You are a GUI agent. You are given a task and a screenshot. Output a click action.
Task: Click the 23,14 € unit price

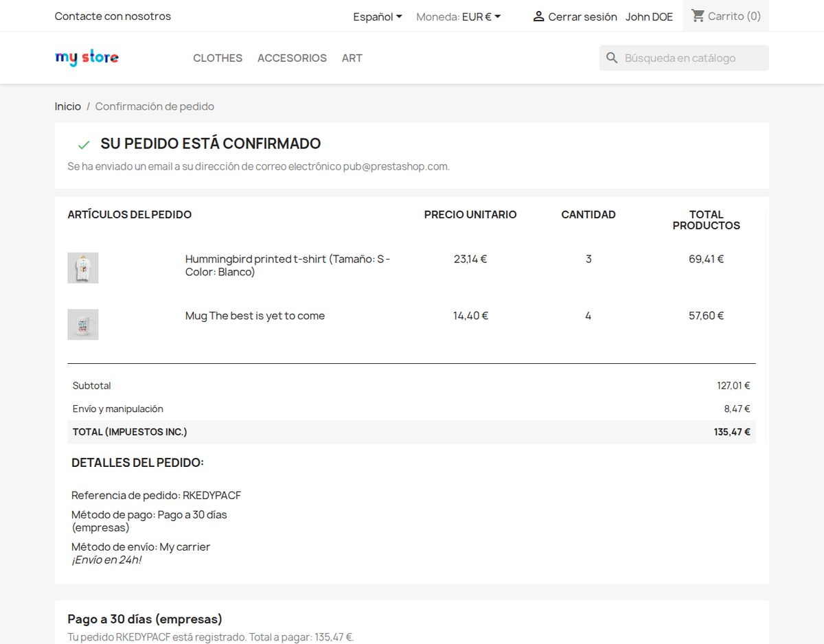pyautogui.click(x=470, y=259)
